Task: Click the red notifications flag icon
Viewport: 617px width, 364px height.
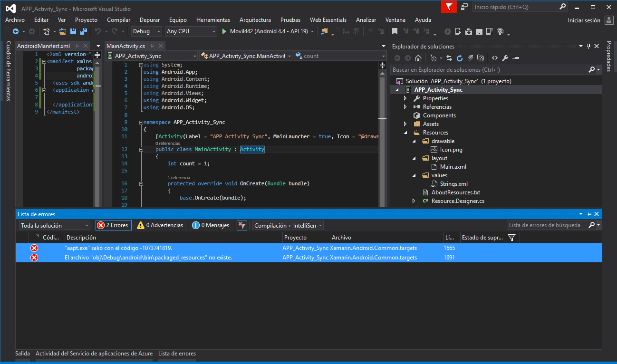Action: click(x=449, y=7)
